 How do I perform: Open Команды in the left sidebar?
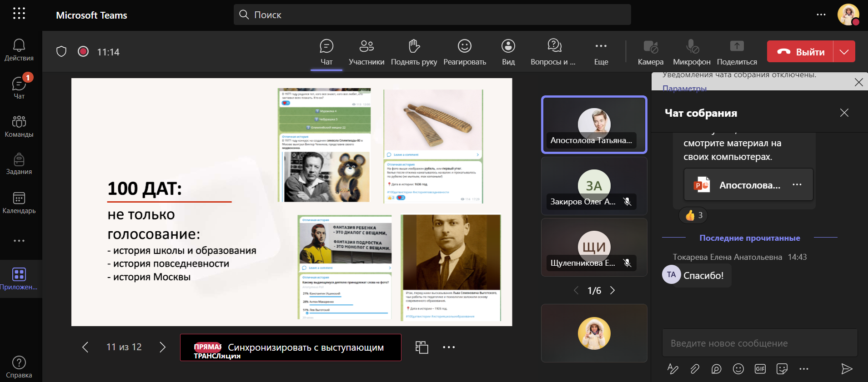(19, 126)
